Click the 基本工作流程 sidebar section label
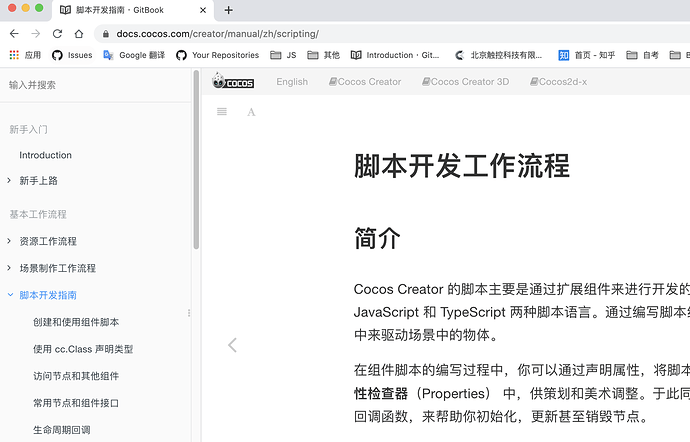The width and height of the screenshot is (690, 442). (x=38, y=214)
